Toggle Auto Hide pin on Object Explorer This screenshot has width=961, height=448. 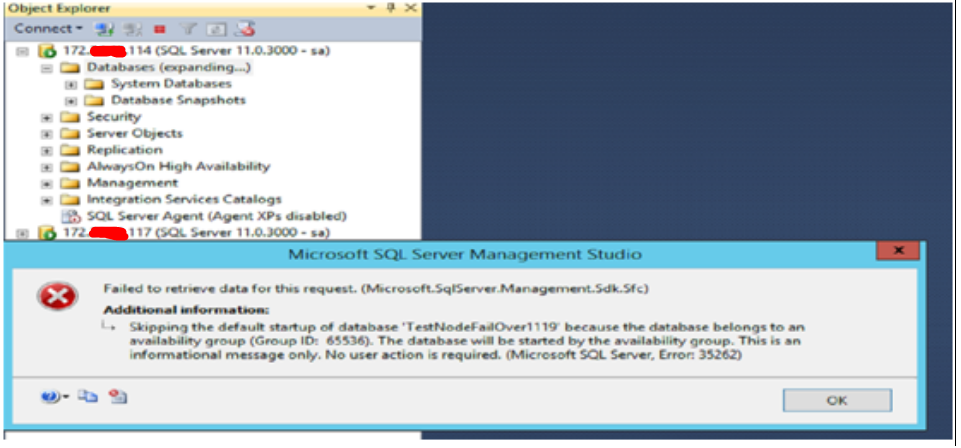[391, 8]
